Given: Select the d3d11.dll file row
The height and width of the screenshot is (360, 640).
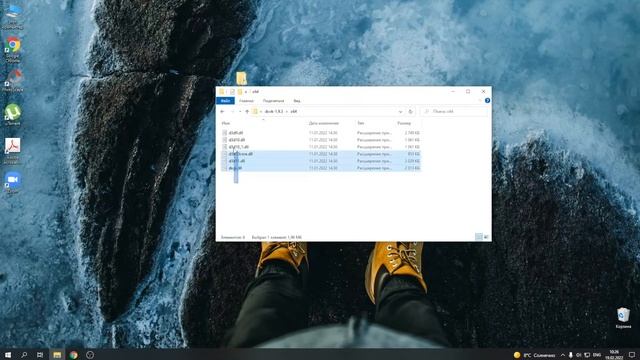Looking at the screenshot, I should (321, 161).
